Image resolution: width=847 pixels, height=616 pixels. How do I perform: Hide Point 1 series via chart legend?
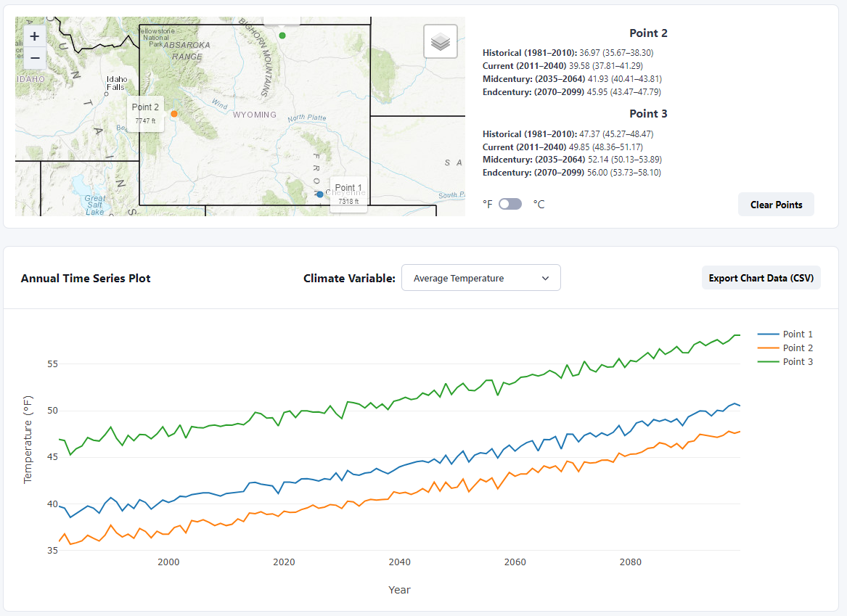tap(785, 334)
